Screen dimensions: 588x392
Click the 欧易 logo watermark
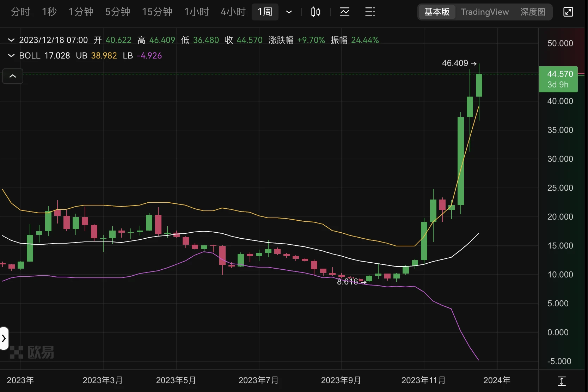point(32,352)
